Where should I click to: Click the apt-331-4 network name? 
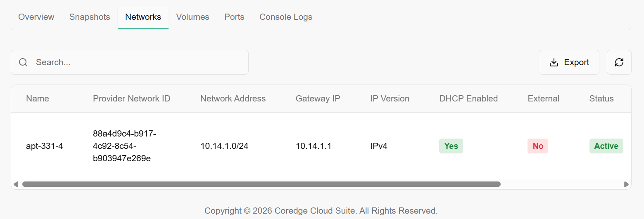(x=45, y=146)
